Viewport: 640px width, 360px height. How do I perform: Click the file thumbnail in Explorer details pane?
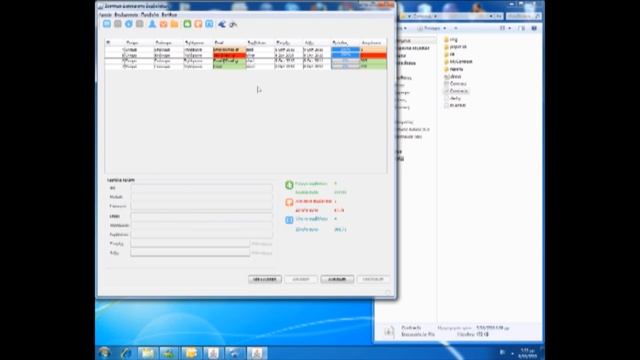tap(389, 331)
